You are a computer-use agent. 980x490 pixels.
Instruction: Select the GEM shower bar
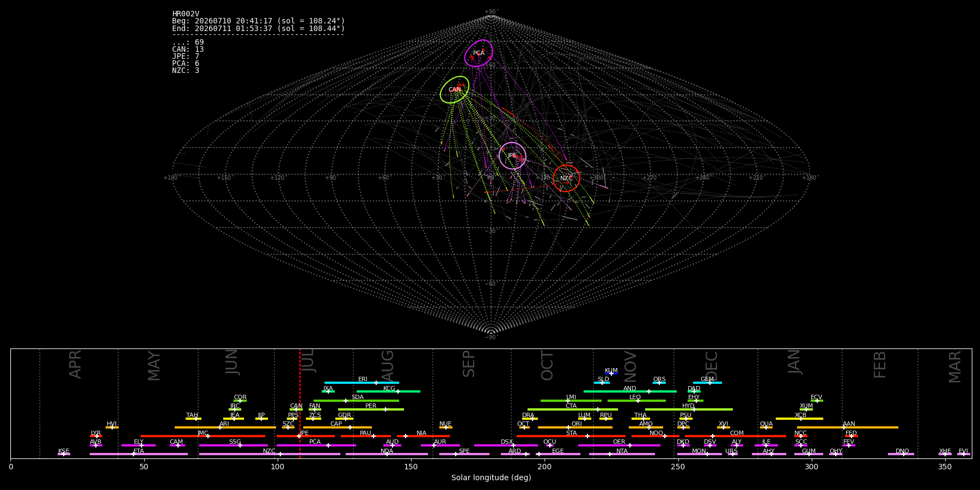coord(707,383)
